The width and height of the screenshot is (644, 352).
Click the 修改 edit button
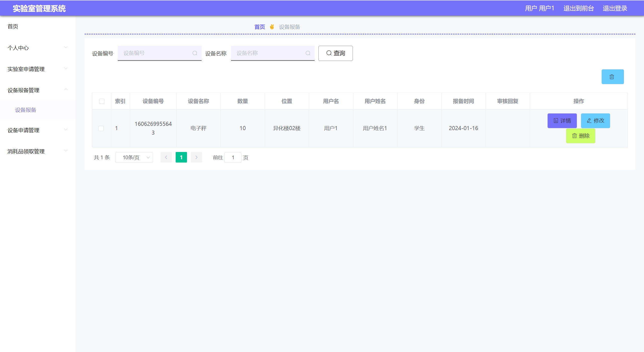(x=595, y=121)
